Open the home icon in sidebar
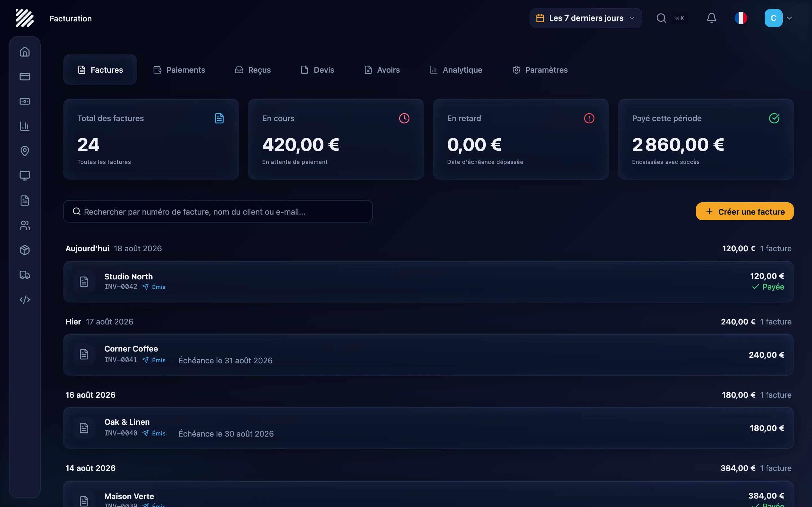The image size is (812, 507). [x=25, y=52]
